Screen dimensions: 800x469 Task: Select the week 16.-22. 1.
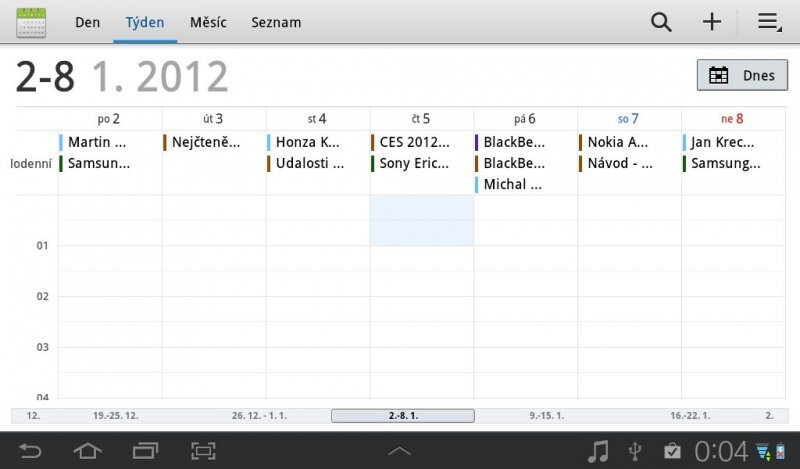tap(690, 415)
